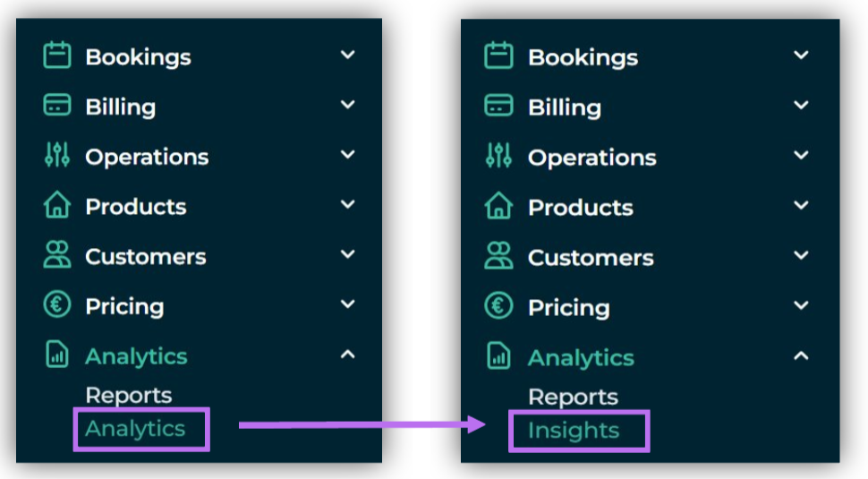Click the Customers people icon in right menu
868x479 pixels.
click(498, 255)
